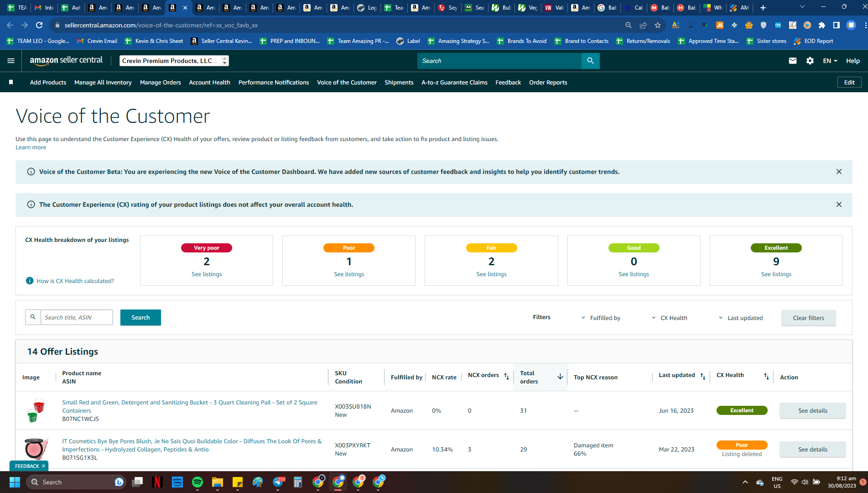Open the browser zoom magnifier icon
The image size is (868, 493).
coord(629,25)
